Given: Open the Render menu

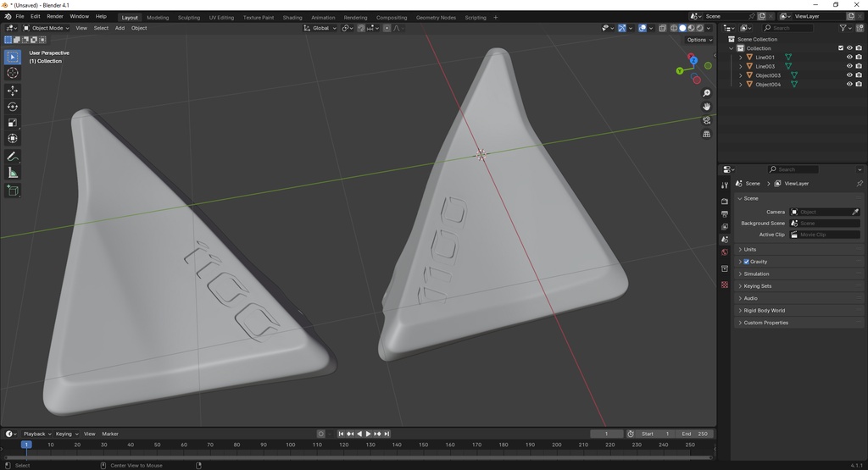Looking at the screenshot, I should click(55, 17).
